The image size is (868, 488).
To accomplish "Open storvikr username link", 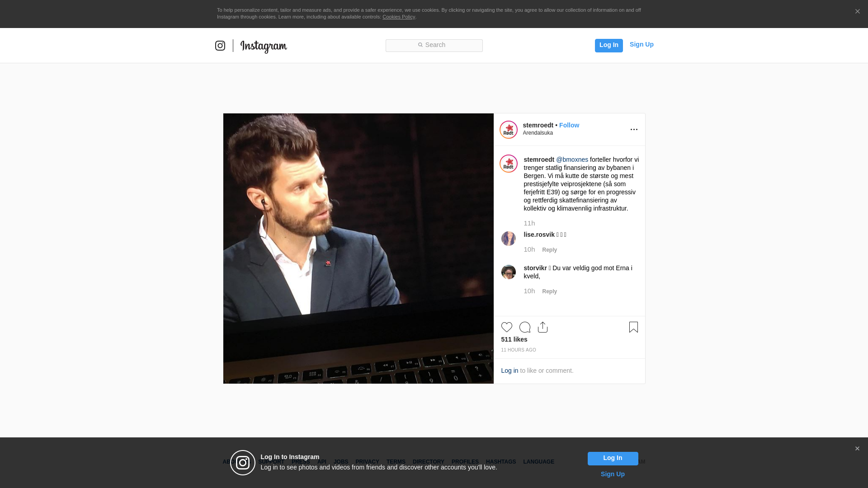I will (535, 268).
